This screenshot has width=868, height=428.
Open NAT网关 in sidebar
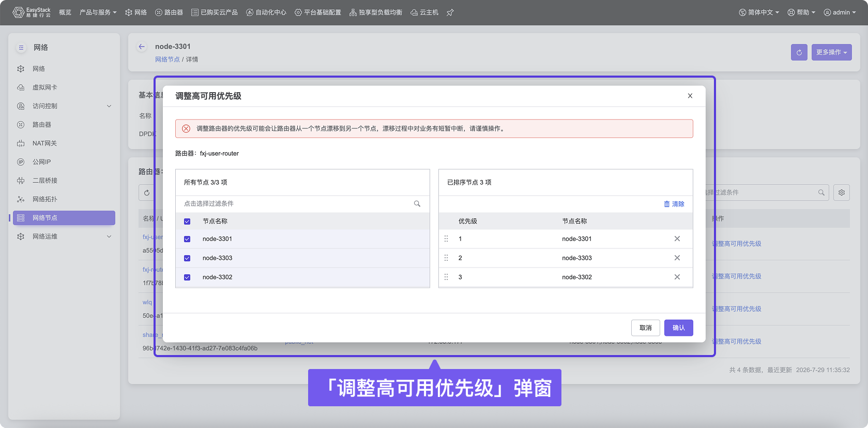44,143
